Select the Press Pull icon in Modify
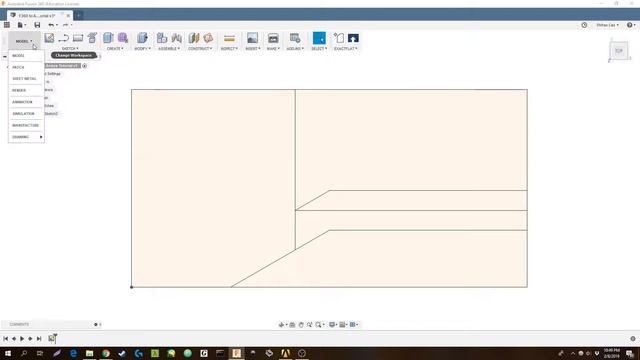Image resolution: width=640 pixels, height=360 pixels. point(142,38)
